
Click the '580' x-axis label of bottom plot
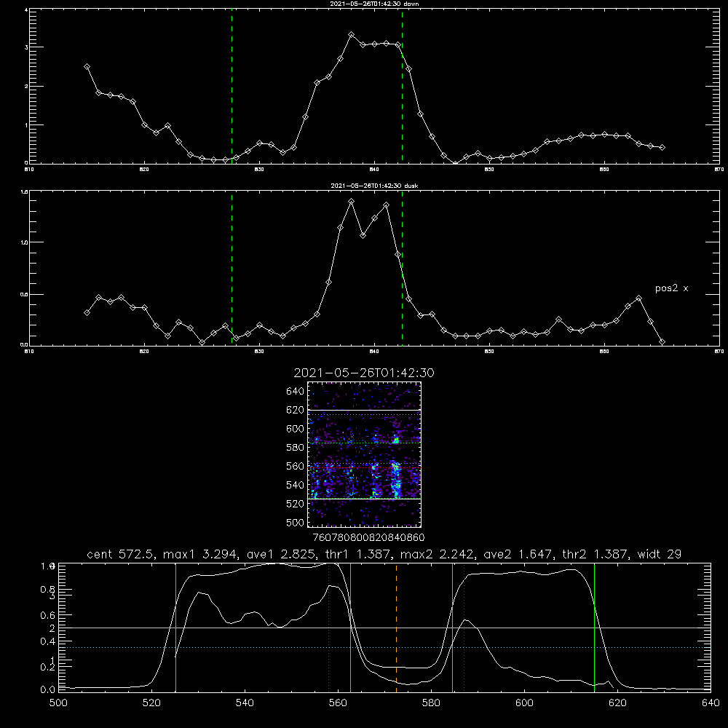click(x=431, y=703)
